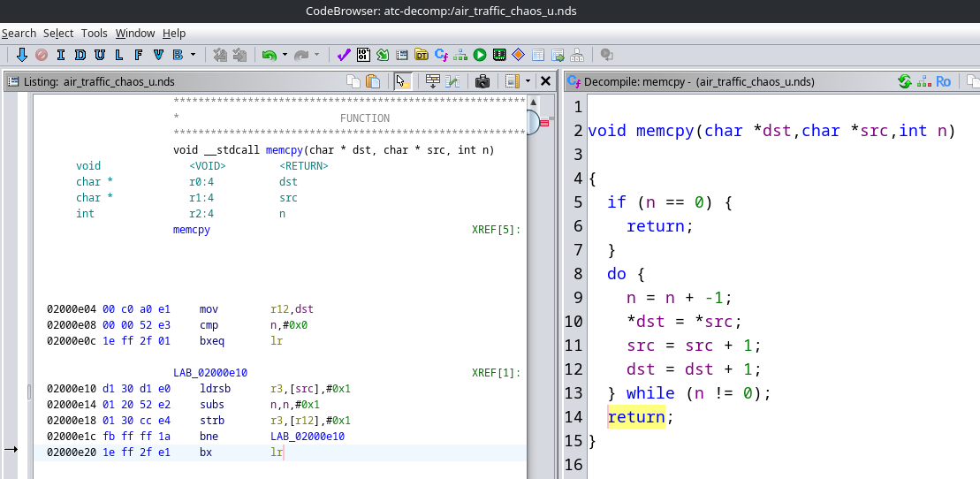Open the Help menu
980x479 pixels.
tap(174, 34)
